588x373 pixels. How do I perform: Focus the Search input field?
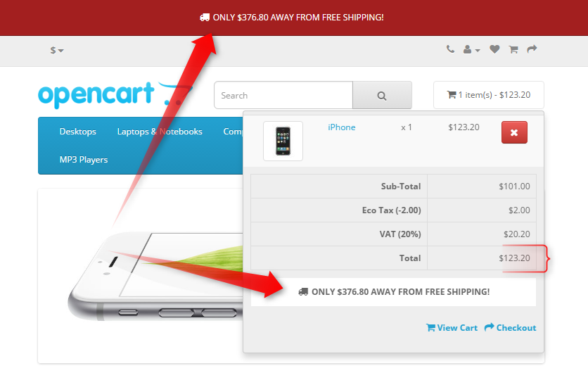(283, 95)
